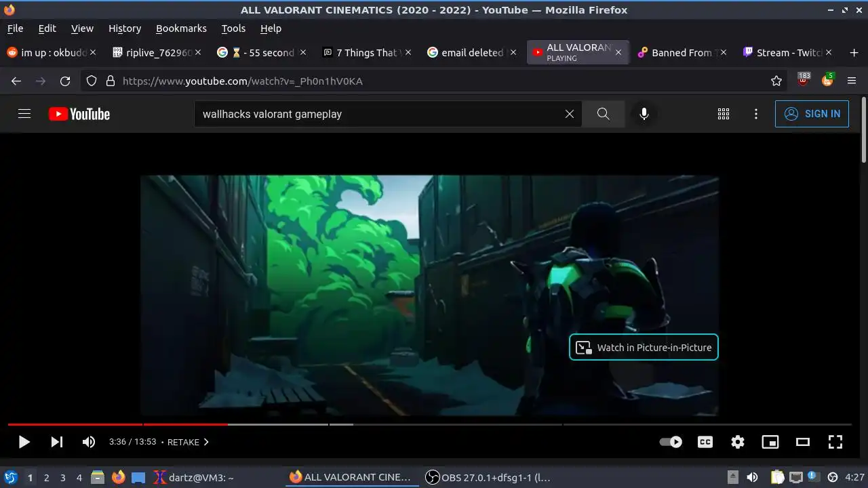The image size is (868, 488).
Task: Open the Bookmarks menu
Action: tap(181, 28)
